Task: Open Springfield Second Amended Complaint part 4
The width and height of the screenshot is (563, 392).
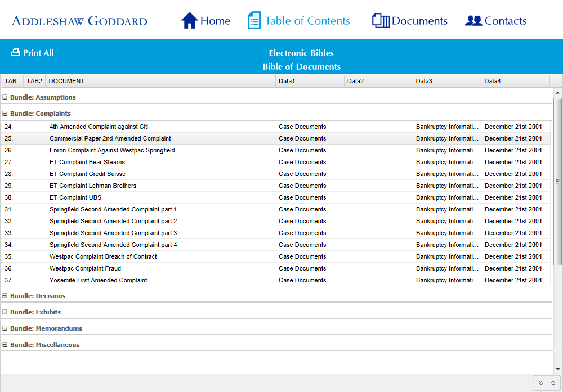Action: click(x=113, y=245)
